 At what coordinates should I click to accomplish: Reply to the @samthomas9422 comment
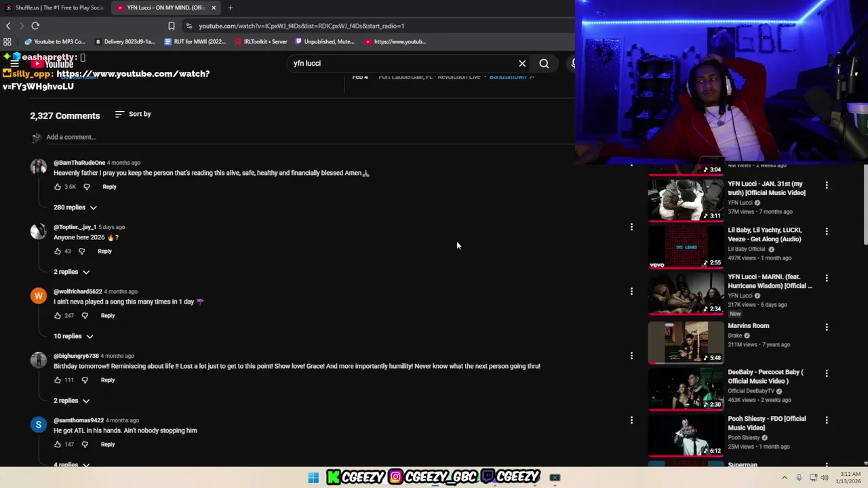[108, 444]
